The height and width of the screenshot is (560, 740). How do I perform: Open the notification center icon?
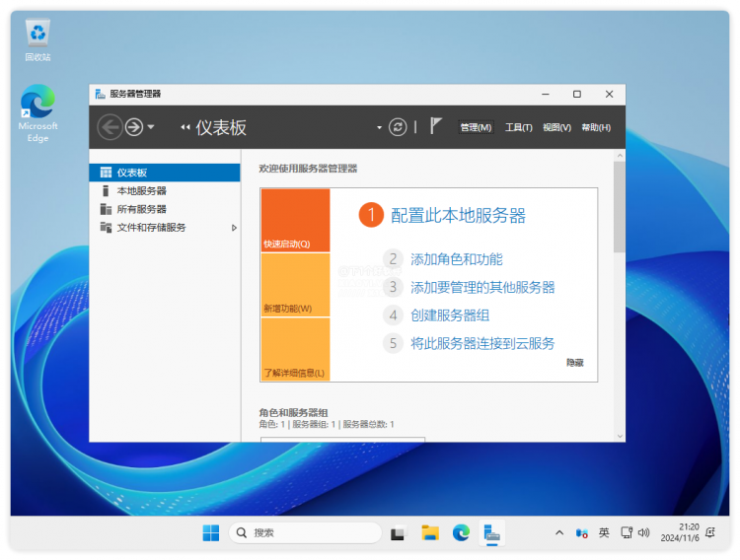pyautogui.click(x=710, y=532)
